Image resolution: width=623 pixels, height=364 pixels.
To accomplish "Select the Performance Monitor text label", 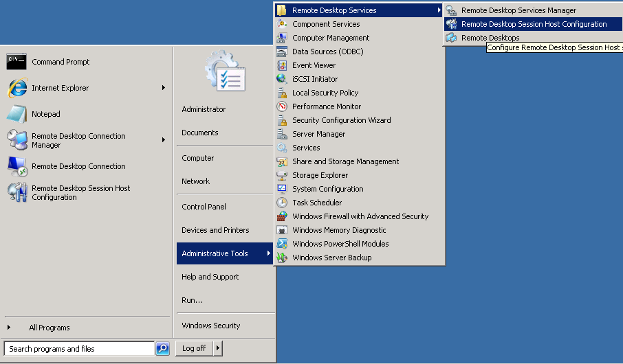I will [327, 106].
